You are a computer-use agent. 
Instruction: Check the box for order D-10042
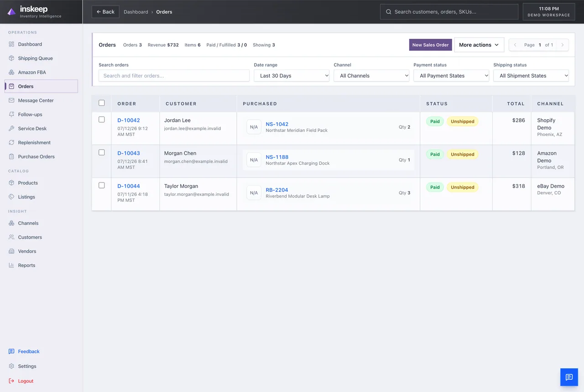102,120
